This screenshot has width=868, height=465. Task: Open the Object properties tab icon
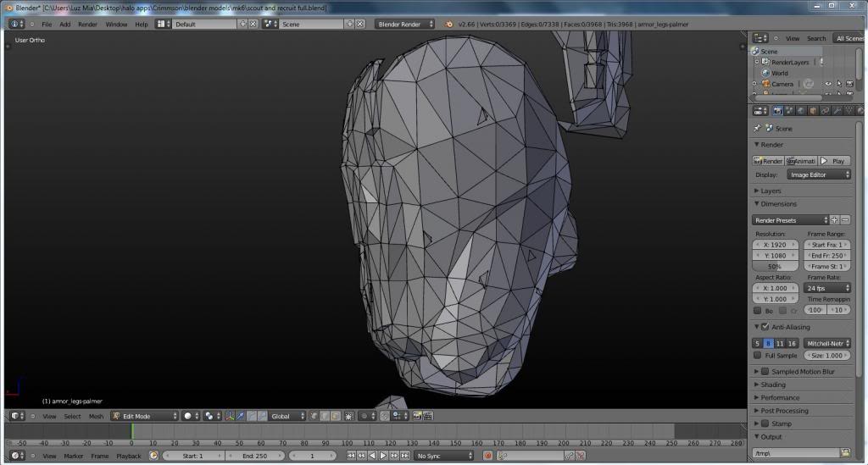pos(813,110)
